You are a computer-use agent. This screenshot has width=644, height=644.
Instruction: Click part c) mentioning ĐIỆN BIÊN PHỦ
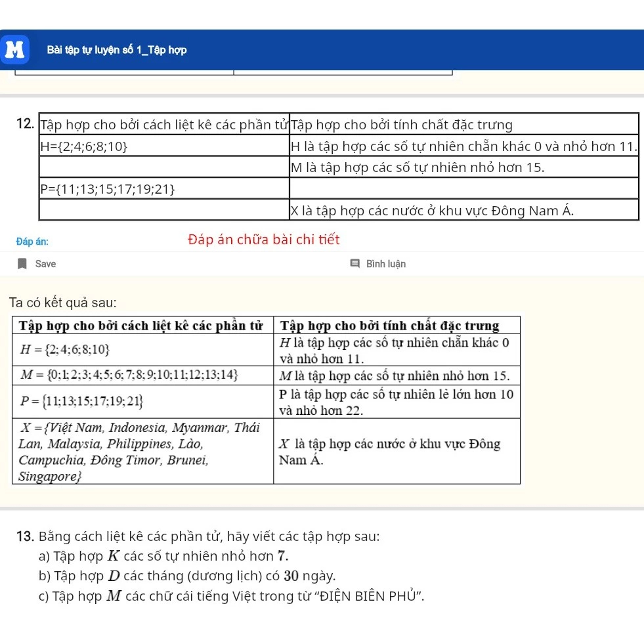232,596
